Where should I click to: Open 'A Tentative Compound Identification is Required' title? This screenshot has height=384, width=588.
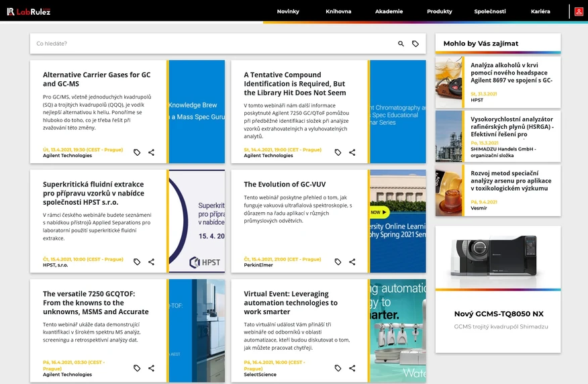[x=295, y=84]
